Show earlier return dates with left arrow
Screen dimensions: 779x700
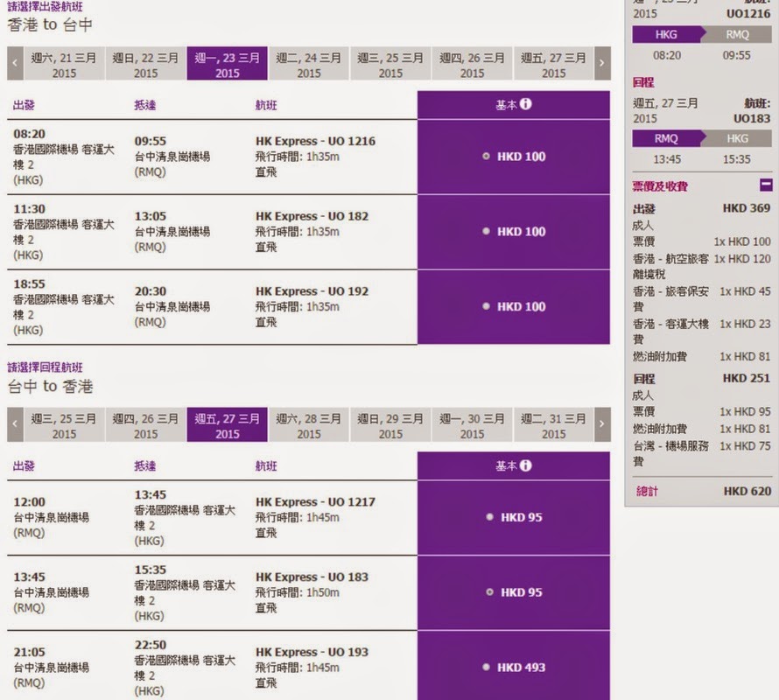(x=15, y=425)
